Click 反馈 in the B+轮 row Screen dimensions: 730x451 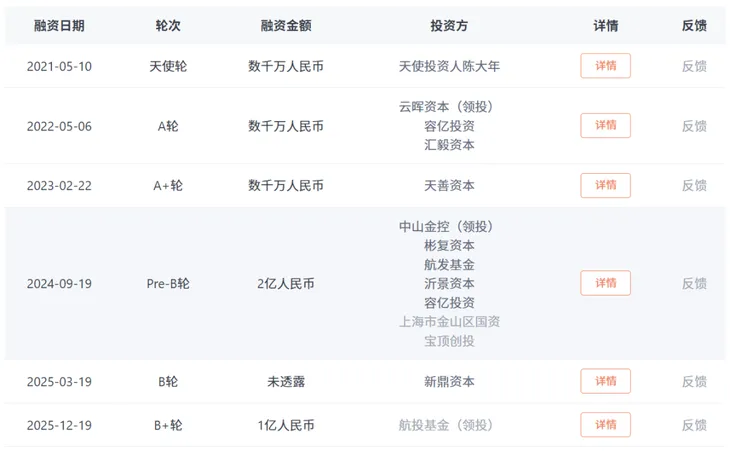point(694,425)
